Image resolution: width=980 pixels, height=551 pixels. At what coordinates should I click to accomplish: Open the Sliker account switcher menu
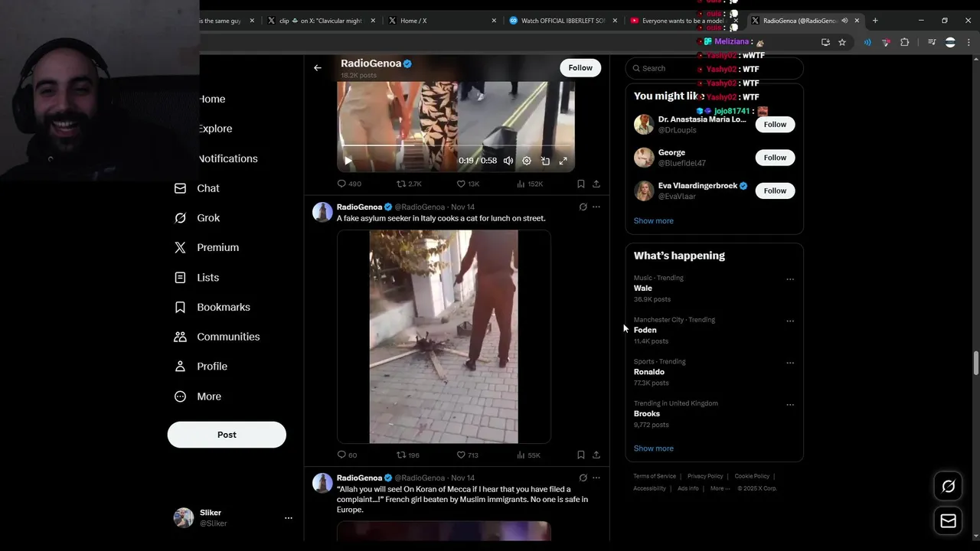tap(289, 518)
